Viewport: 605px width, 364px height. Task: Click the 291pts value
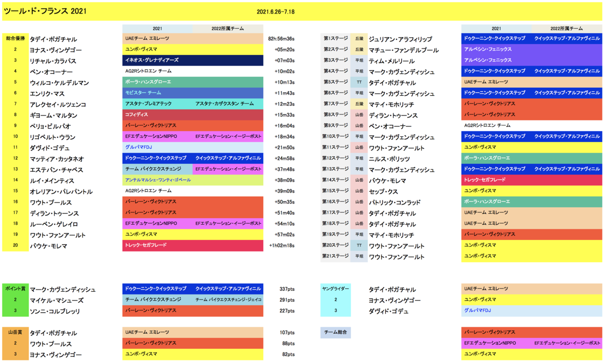[x=287, y=300]
